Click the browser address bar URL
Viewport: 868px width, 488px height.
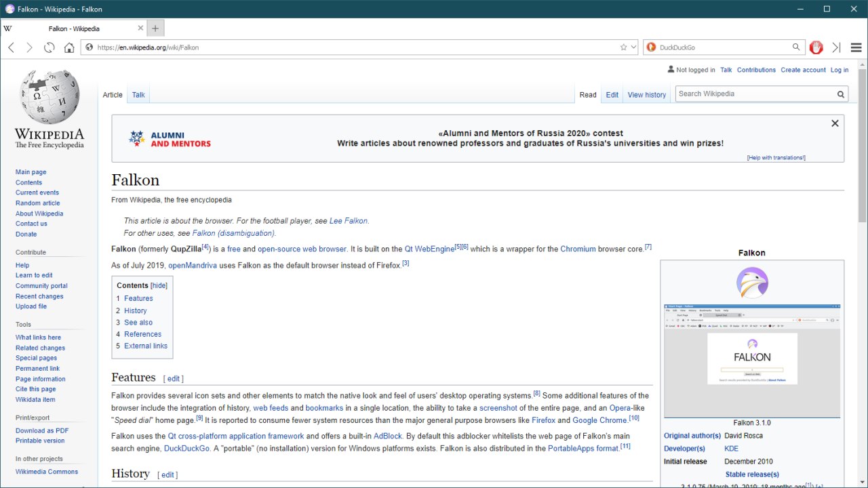(x=358, y=47)
